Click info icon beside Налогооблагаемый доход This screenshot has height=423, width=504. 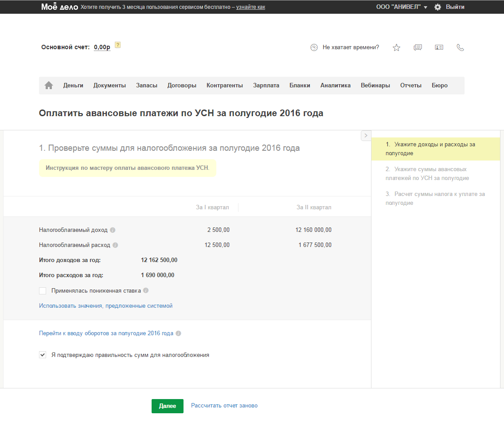[x=113, y=230]
